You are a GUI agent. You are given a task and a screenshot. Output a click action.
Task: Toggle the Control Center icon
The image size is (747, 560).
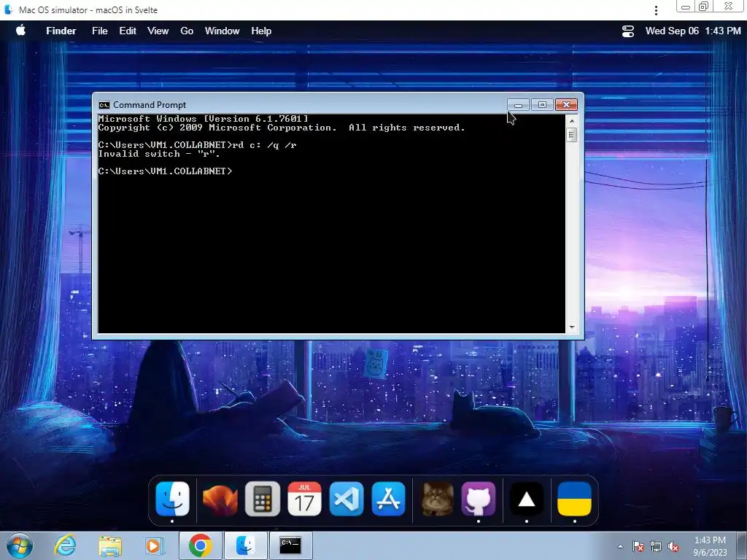[x=628, y=31]
